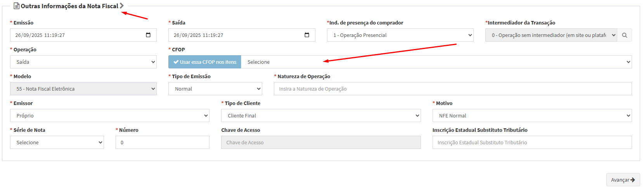Click the document icon beside section title
The image size is (644, 189).
(16, 6)
